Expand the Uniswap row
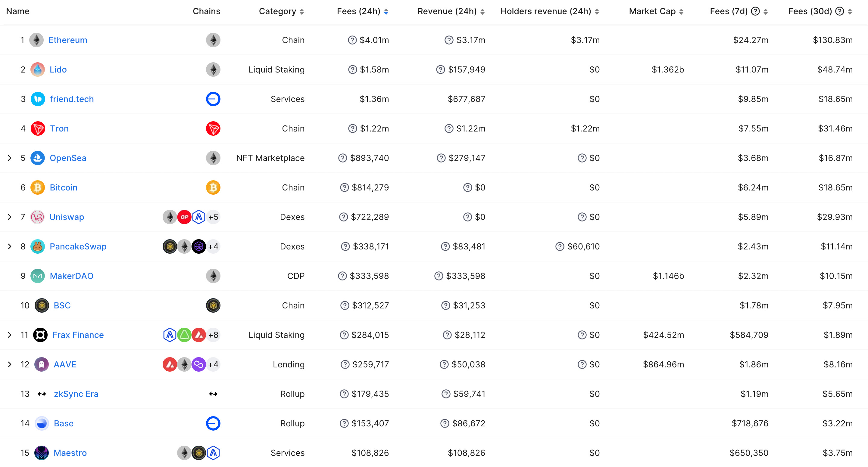The width and height of the screenshot is (868, 467). (10, 217)
